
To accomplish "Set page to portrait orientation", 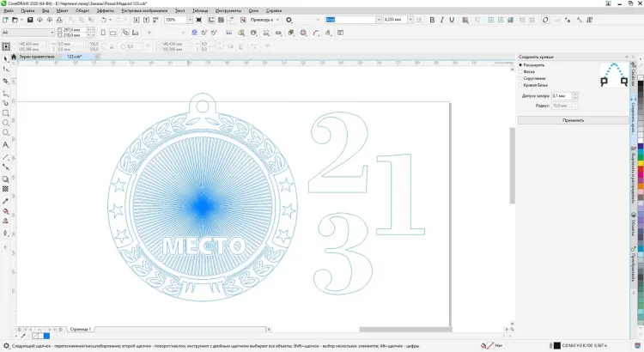I will pyautogui.click(x=103, y=33).
